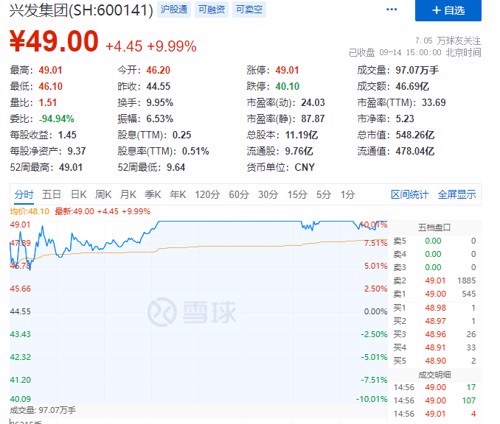Switch to the 周K chart tab

103,194
